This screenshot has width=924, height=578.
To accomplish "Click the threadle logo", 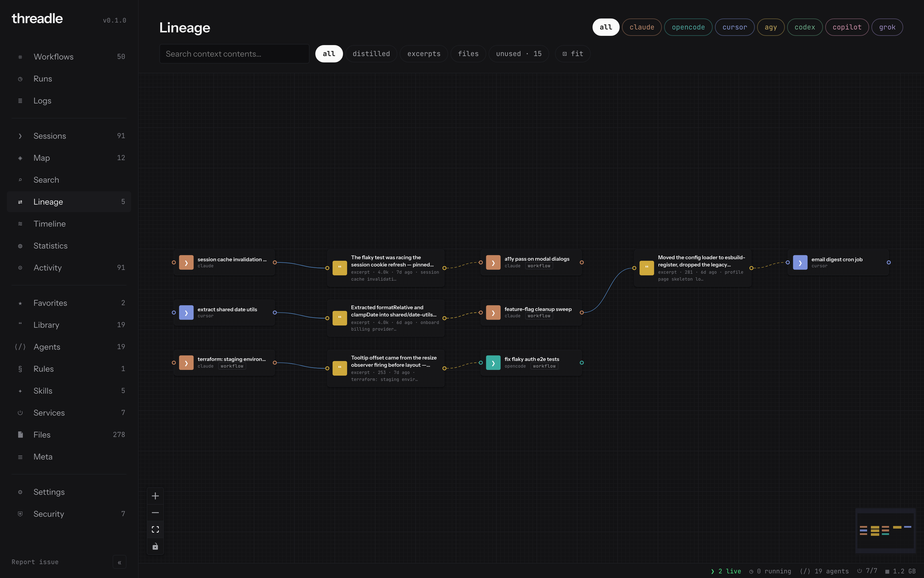I will [37, 18].
